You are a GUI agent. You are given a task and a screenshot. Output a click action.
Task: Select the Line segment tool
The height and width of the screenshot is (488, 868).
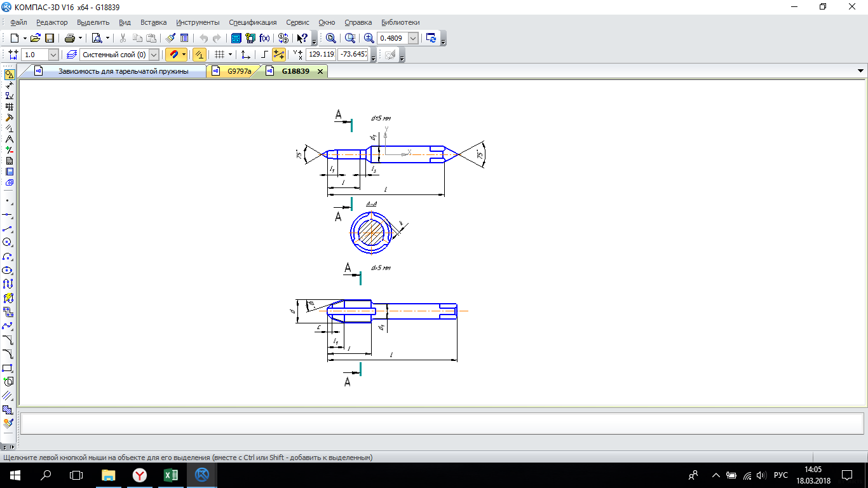[8, 228]
